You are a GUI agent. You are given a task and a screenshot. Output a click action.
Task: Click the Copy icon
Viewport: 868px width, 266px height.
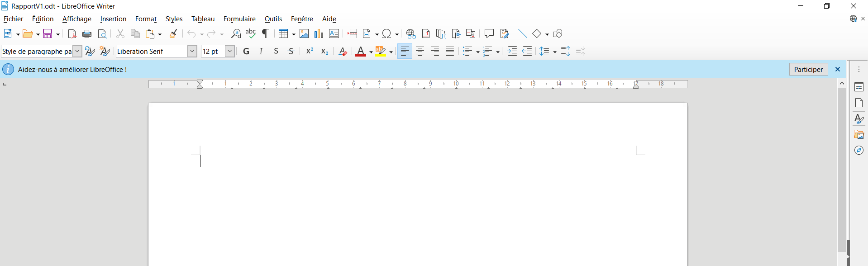pos(135,33)
